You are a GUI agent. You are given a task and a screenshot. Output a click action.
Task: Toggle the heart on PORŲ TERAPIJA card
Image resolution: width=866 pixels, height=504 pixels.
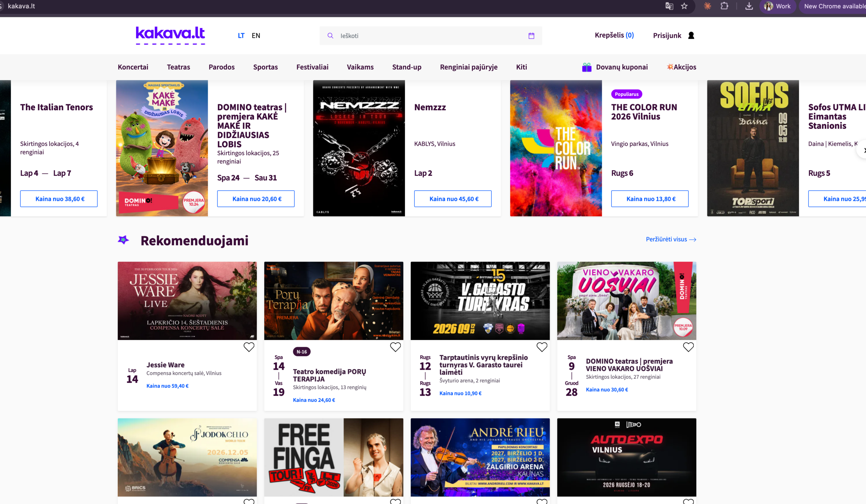coord(395,347)
